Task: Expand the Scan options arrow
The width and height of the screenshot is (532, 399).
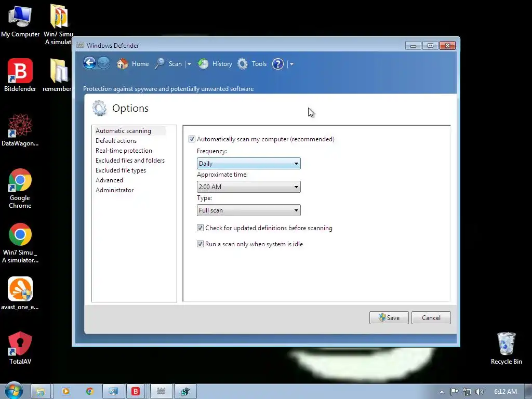Action: [x=189, y=64]
